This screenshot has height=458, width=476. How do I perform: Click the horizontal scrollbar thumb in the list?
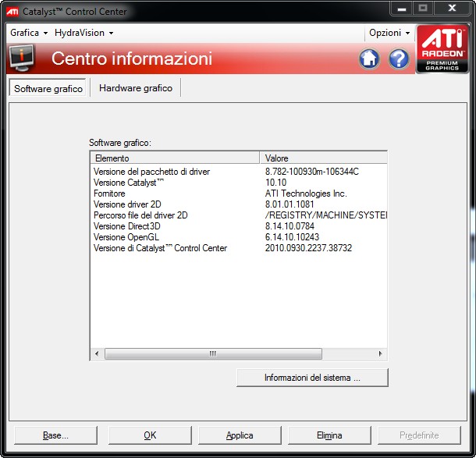(213, 353)
